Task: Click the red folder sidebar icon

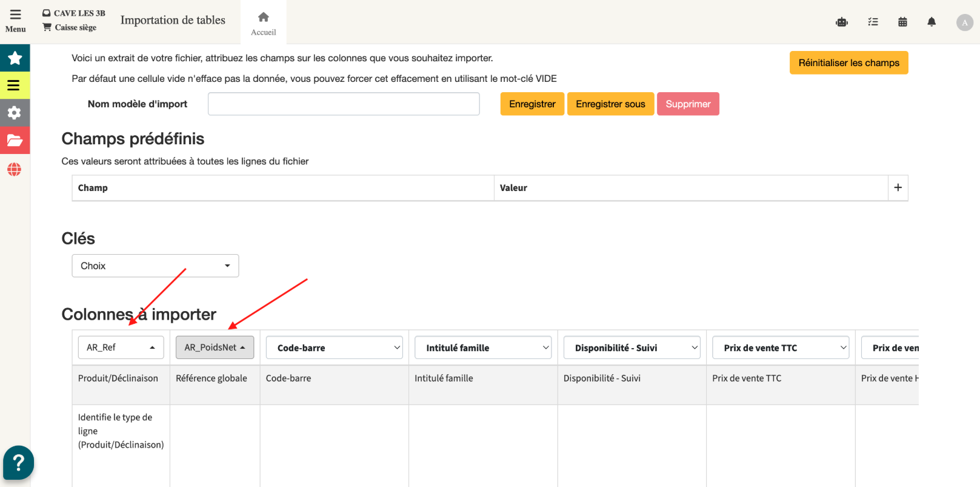Action: coord(15,141)
